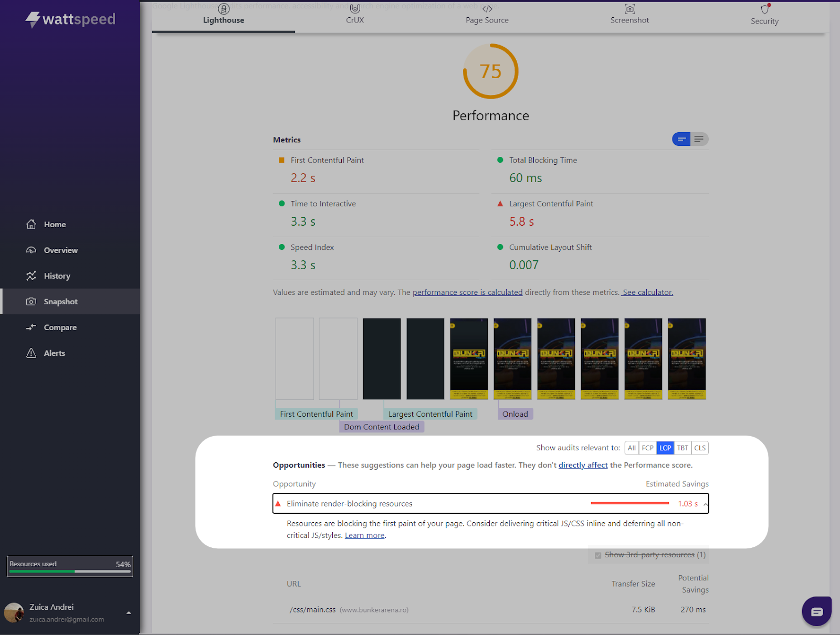Click Zuica Andrei's profile avatar
840x635 pixels.
[x=14, y=612]
